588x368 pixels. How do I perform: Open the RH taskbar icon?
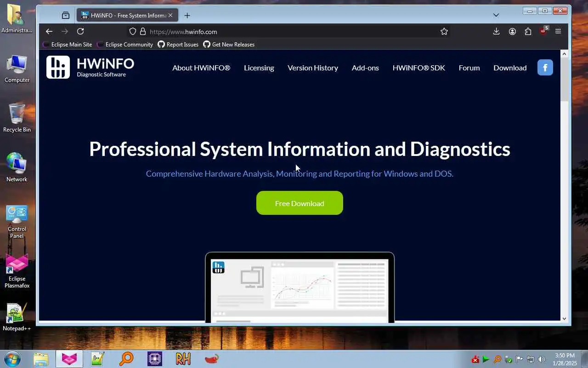coord(183,359)
